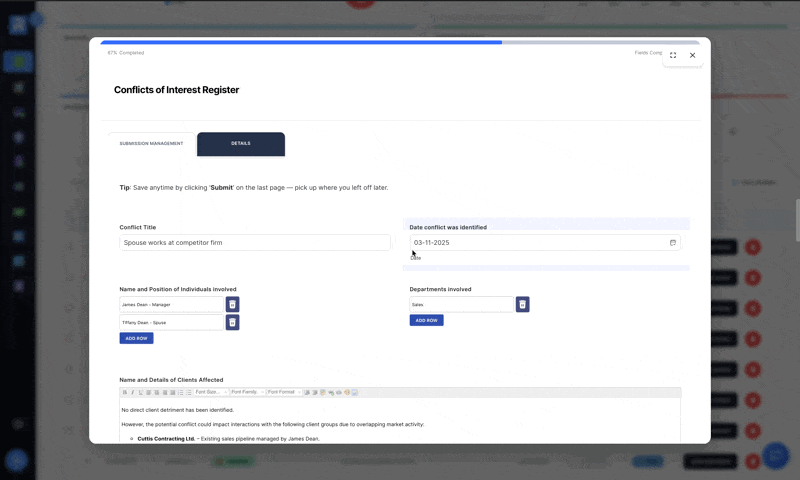Screen dimensions: 800x480
Task: Focus the date field showing 03-11-2025
Action: pyautogui.click(x=545, y=243)
